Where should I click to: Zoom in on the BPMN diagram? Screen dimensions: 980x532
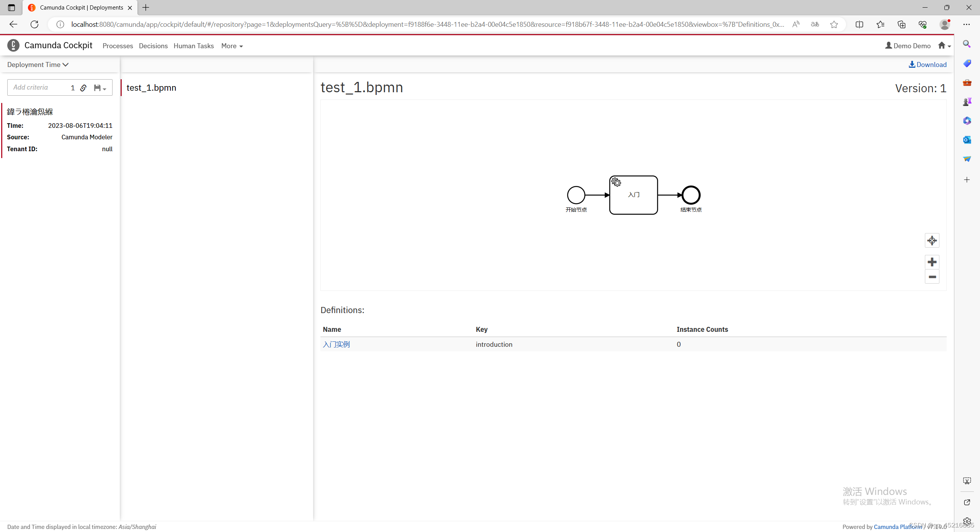[x=932, y=262]
